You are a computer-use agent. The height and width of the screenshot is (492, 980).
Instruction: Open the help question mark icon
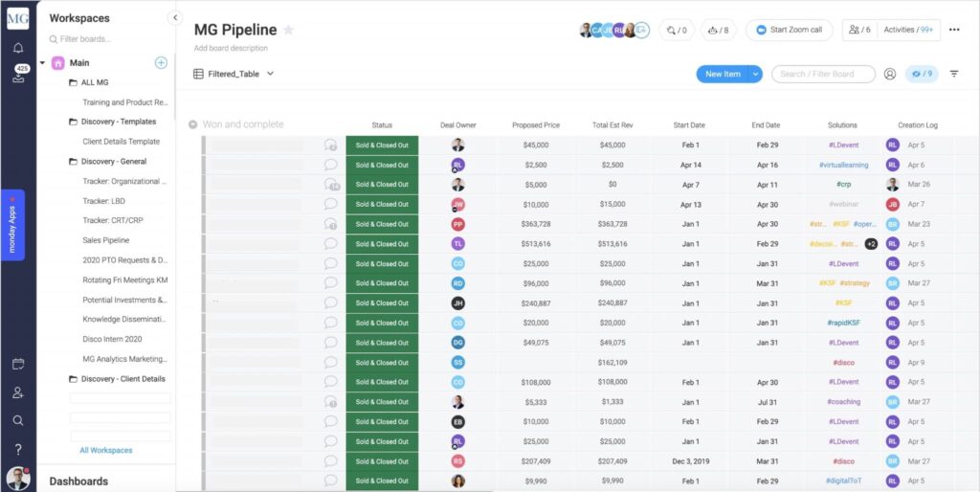coord(18,449)
